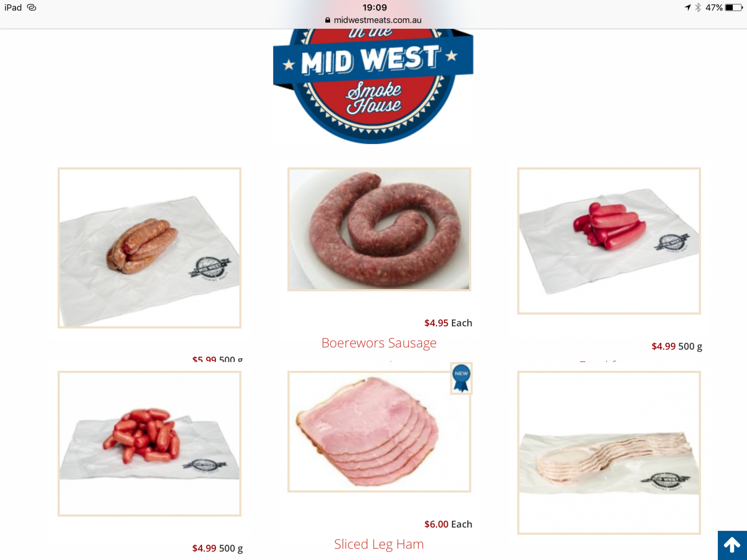Open the Sliced Leg Ham product link
This screenshot has width=747, height=560.
click(379, 544)
